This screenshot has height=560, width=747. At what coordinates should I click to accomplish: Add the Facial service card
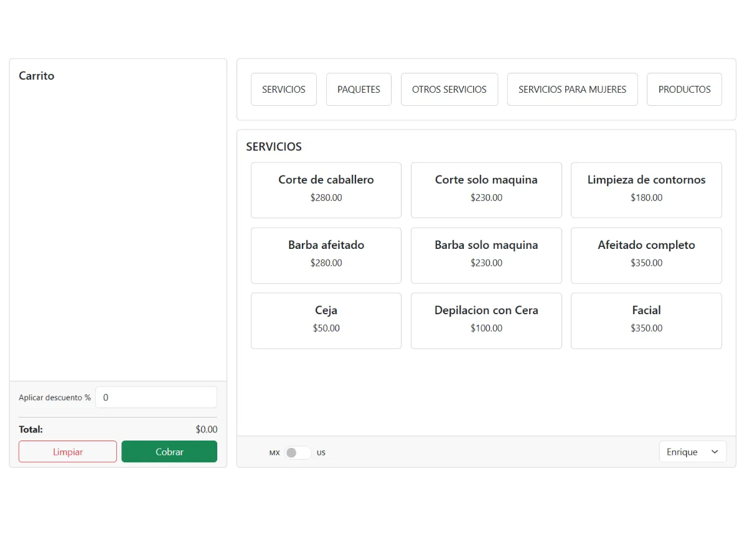point(646,320)
